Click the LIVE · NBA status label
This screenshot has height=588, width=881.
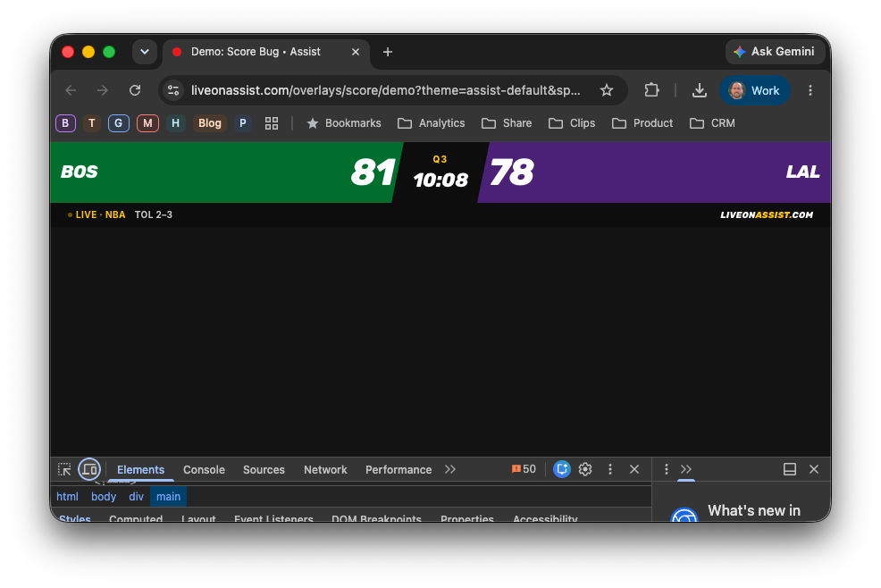point(96,214)
